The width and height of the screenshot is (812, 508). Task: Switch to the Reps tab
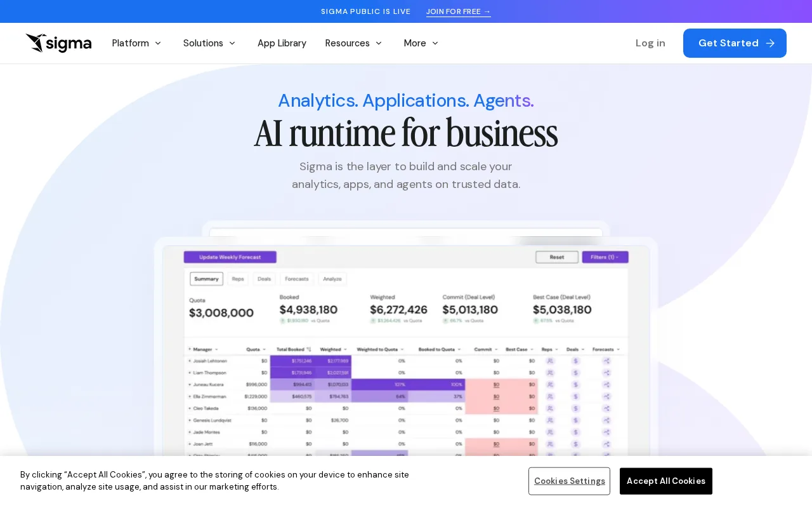(238, 279)
